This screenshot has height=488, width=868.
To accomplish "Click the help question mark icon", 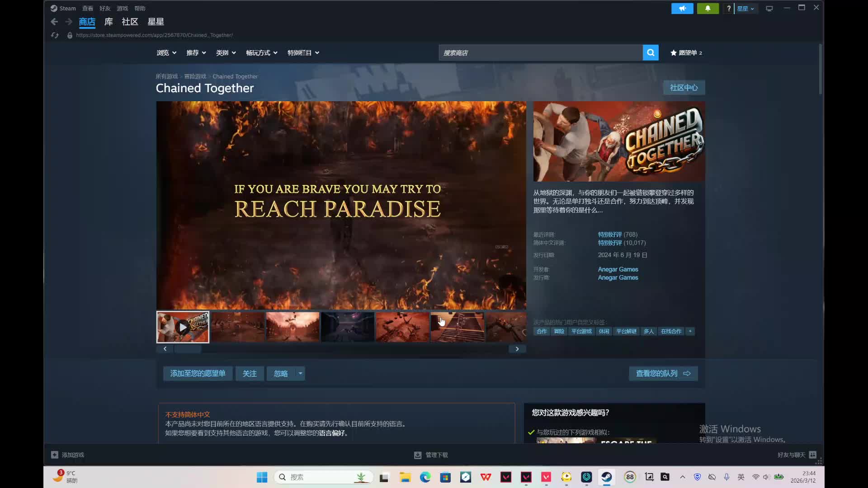I will point(728,9).
